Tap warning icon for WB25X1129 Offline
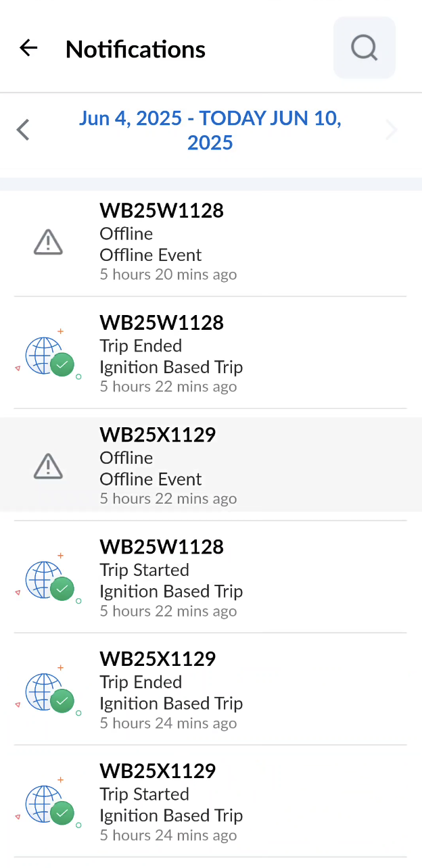422x868 pixels. [x=48, y=466]
